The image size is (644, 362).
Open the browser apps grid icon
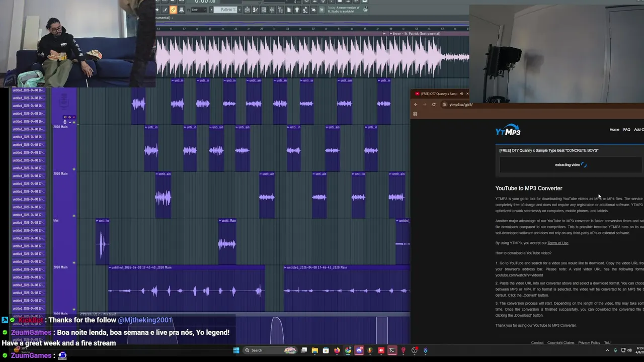[415, 114]
